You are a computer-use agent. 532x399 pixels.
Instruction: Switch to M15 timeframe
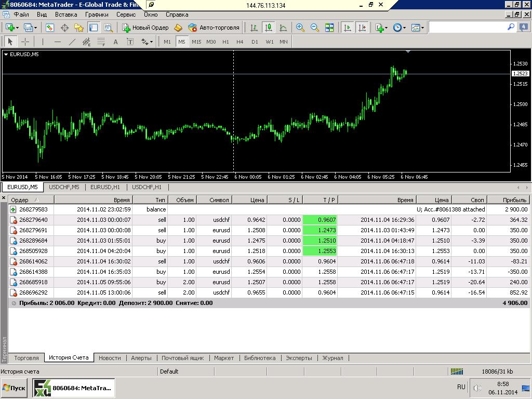click(196, 42)
